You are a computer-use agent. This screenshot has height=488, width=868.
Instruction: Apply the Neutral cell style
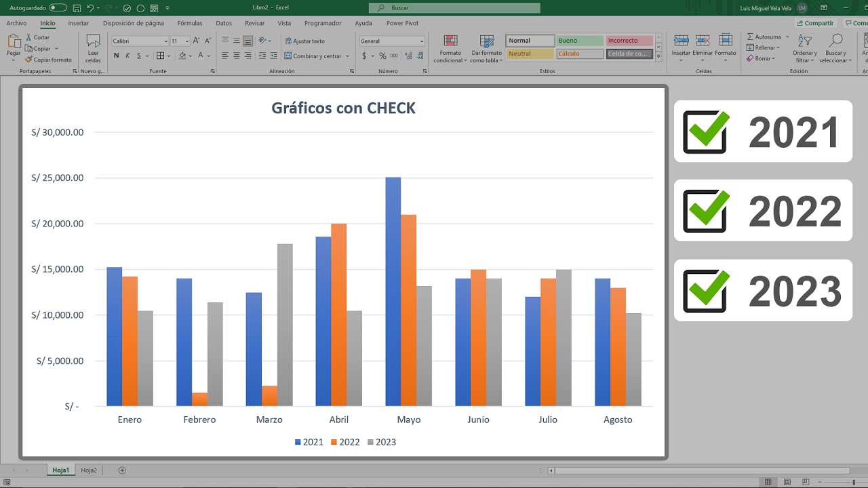[x=530, y=54]
